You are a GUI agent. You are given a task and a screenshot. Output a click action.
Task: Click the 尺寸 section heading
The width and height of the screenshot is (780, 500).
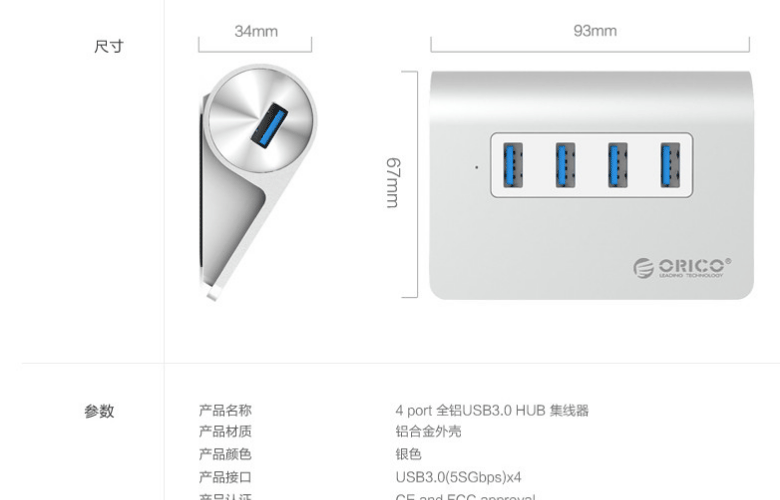click(x=108, y=47)
